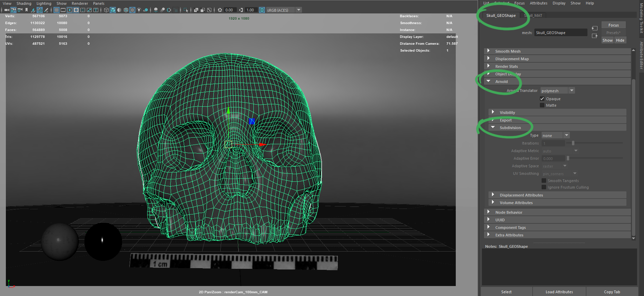
Task: Click the viewport grid toggle icon
Action: (57, 10)
